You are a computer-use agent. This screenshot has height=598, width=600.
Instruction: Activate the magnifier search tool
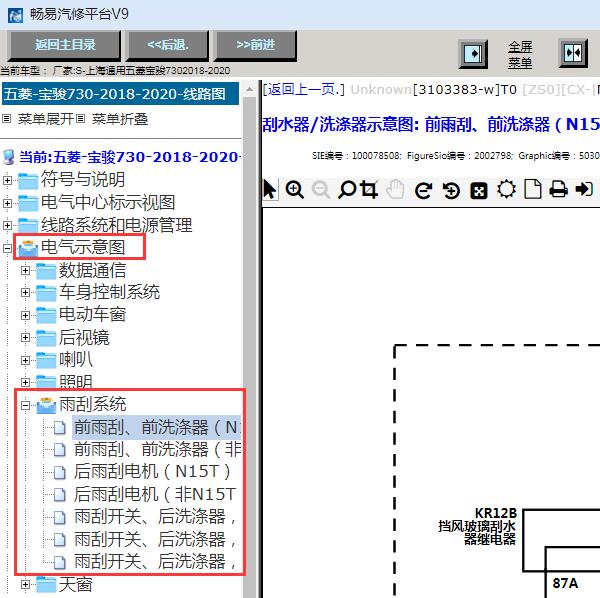pos(347,190)
